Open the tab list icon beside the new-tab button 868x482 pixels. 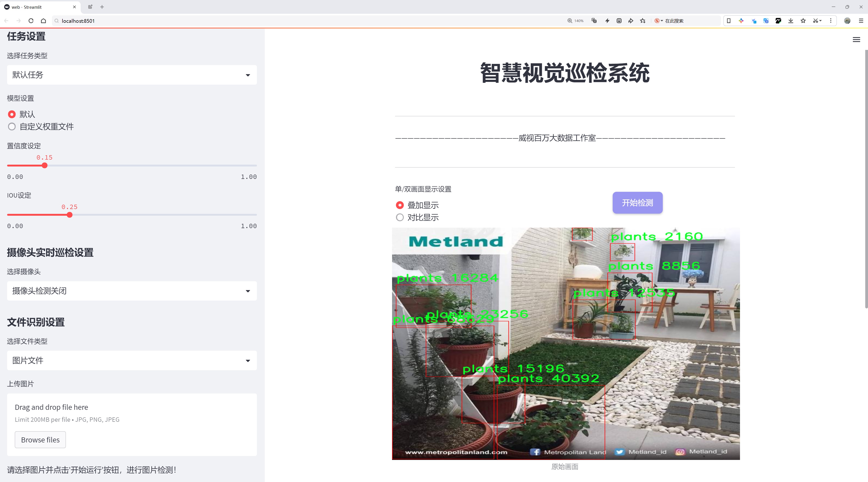(x=90, y=7)
